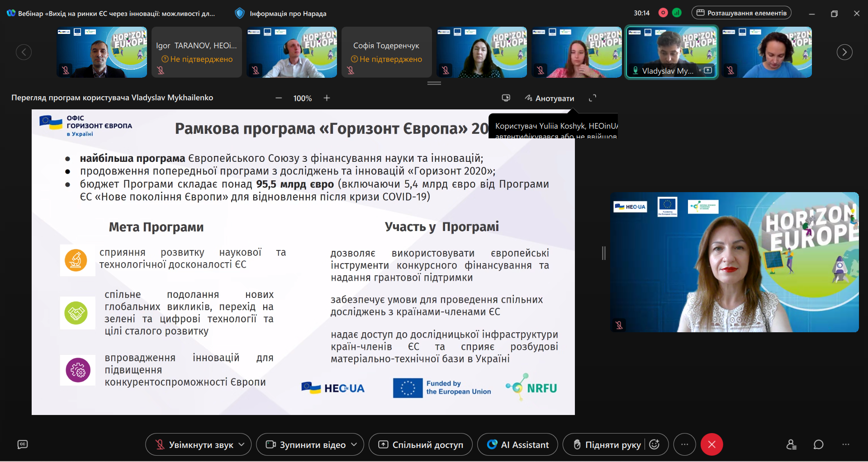Show next participants with right arrow

(x=844, y=52)
